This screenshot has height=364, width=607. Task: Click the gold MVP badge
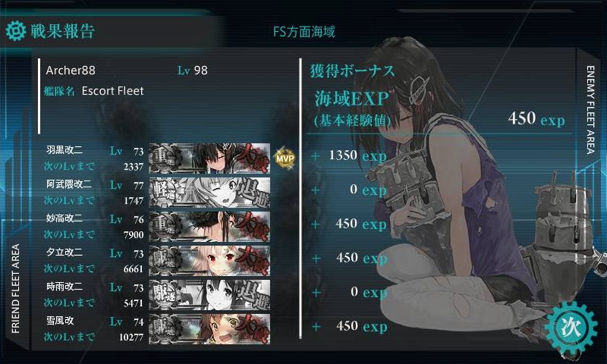(x=285, y=158)
